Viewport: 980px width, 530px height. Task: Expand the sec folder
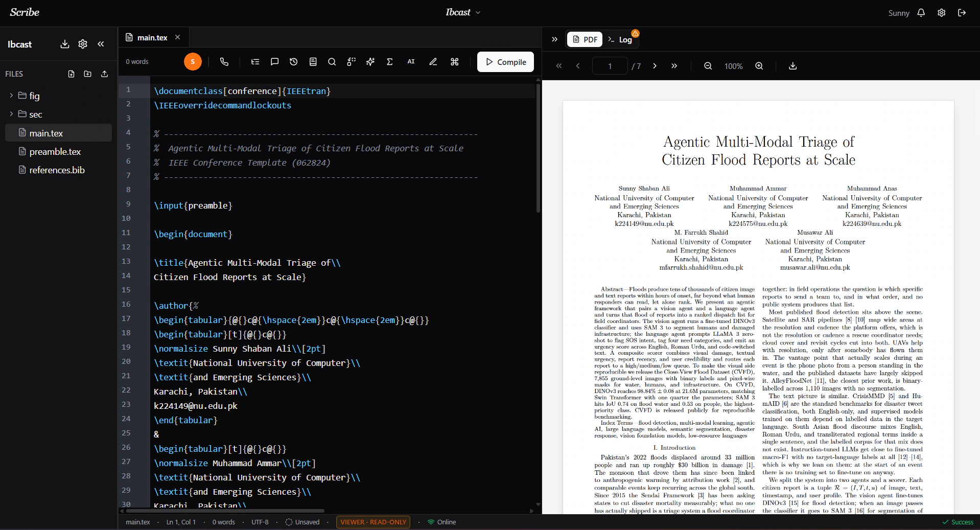[11, 114]
